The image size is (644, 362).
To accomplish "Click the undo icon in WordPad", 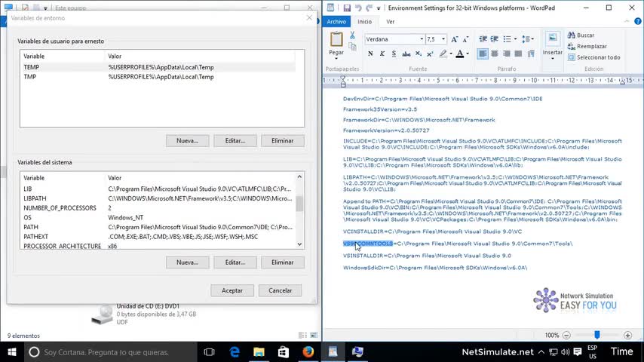I will point(358,8).
